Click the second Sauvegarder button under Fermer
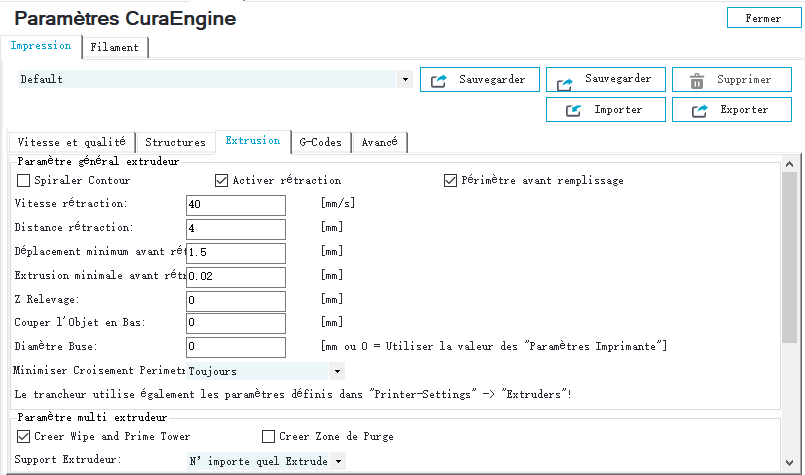The width and height of the screenshot is (805, 475). [606, 80]
